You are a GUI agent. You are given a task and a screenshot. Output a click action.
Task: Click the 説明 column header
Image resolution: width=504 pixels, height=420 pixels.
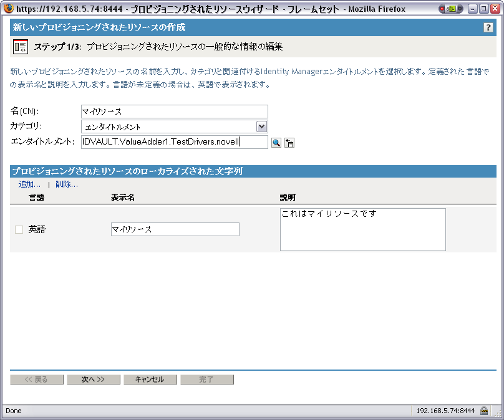(x=288, y=197)
